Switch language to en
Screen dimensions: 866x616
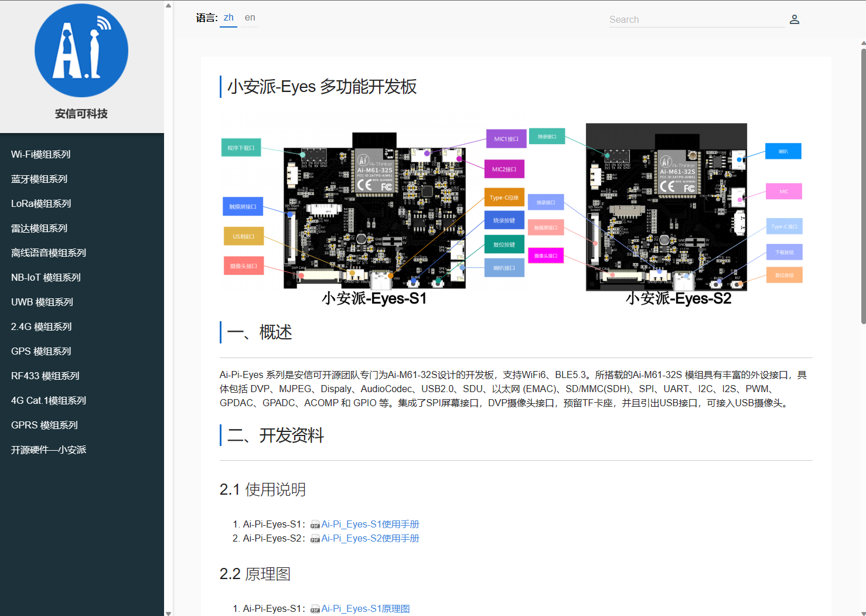tap(250, 18)
